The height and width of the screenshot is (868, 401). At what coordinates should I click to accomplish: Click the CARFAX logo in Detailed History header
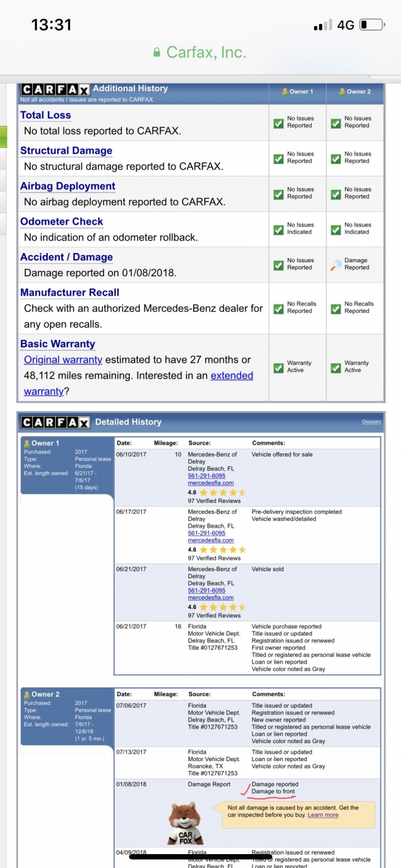[x=56, y=422]
